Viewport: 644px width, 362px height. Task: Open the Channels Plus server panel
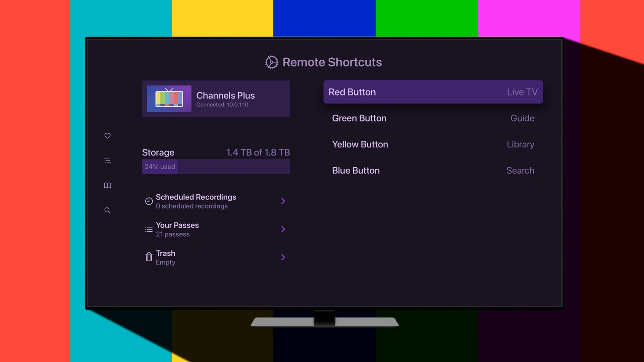tap(216, 99)
